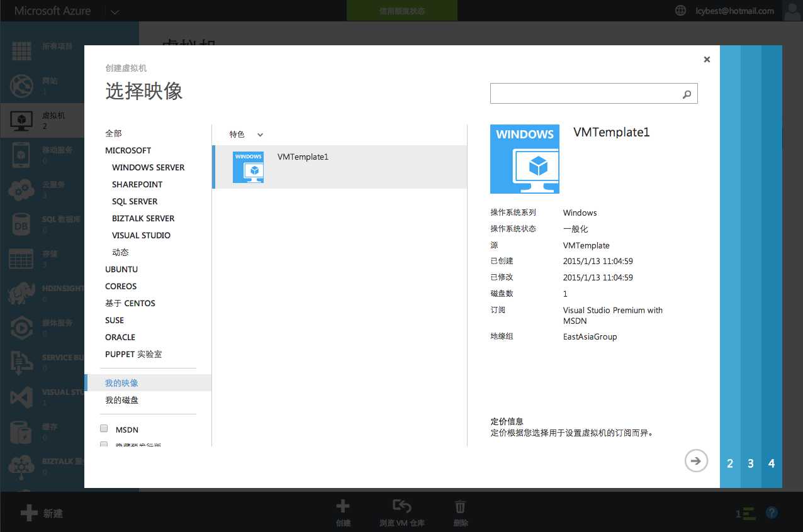803x532 pixels.
Task: Open Mobile Services (移动服务) phone icon
Action: tap(22, 155)
